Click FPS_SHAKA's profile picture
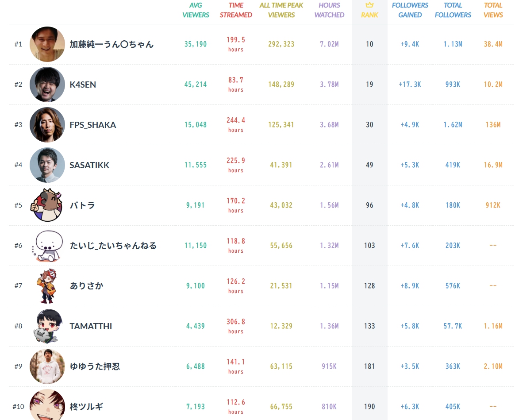Image resolution: width=515 pixels, height=420 pixels. tap(47, 125)
